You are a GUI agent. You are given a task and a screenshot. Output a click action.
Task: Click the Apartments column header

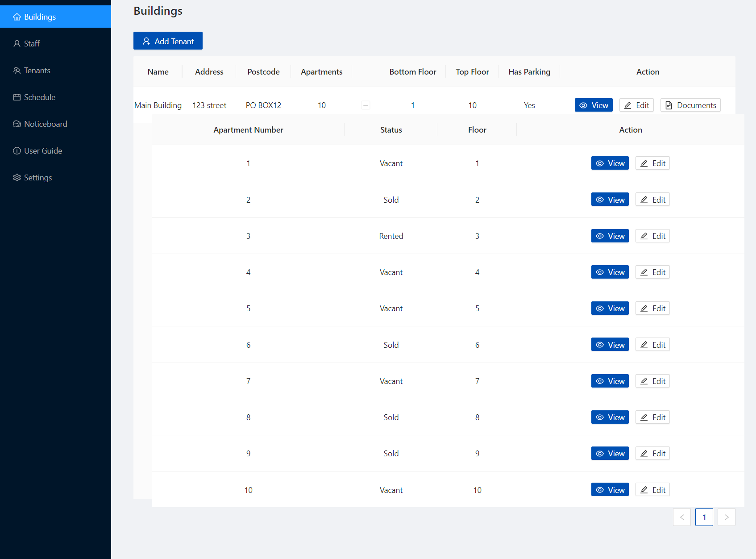click(321, 72)
